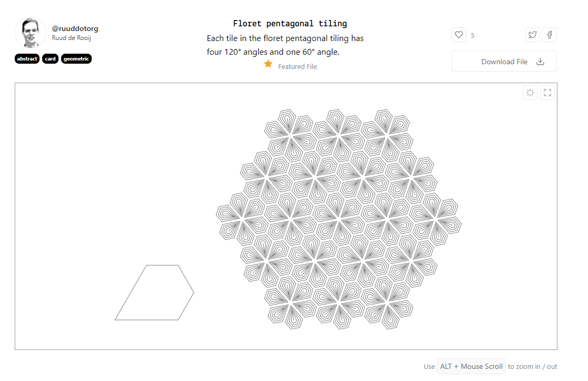Select the abstract tag
This screenshot has height=381, width=588.
click(27, 59)
